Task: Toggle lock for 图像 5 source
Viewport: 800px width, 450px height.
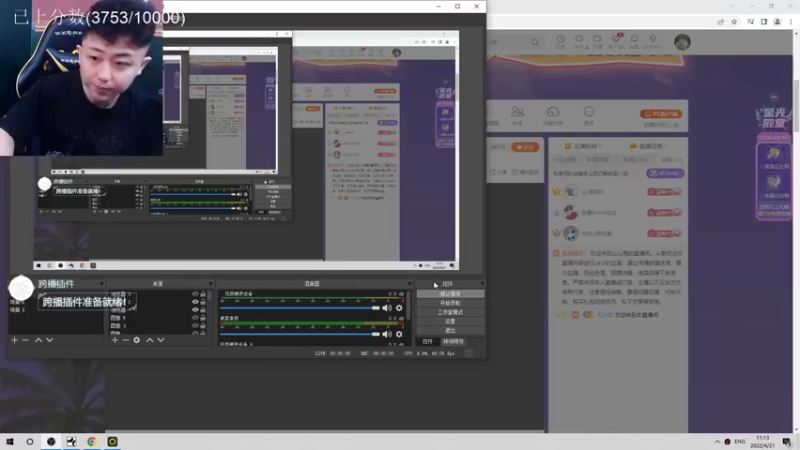Action: click(203, 317)
